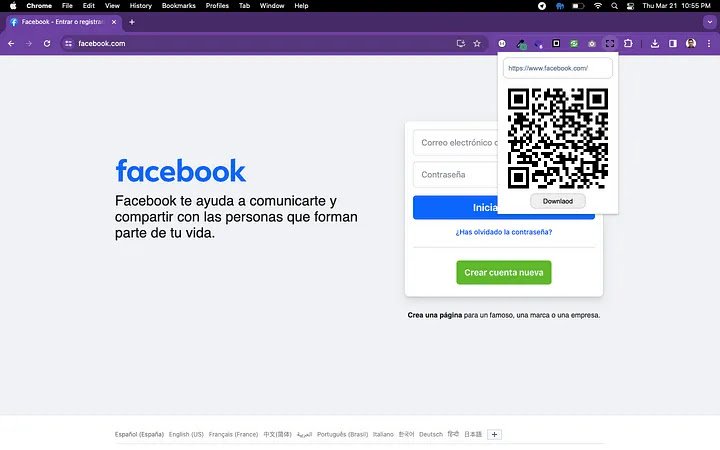720x450 pixels.
Task: Open Spotlight search in menu bar
Action: [x=614, y=6]
